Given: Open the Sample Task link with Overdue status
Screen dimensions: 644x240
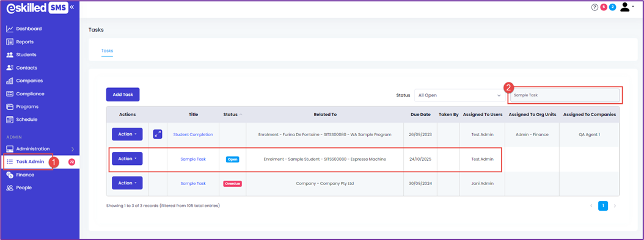Looking at the screenshot, I should tap(193, 183).
